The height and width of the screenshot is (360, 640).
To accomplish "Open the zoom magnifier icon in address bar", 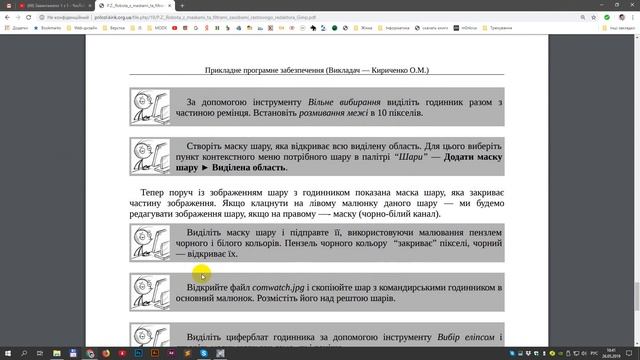I will [583, 18].
